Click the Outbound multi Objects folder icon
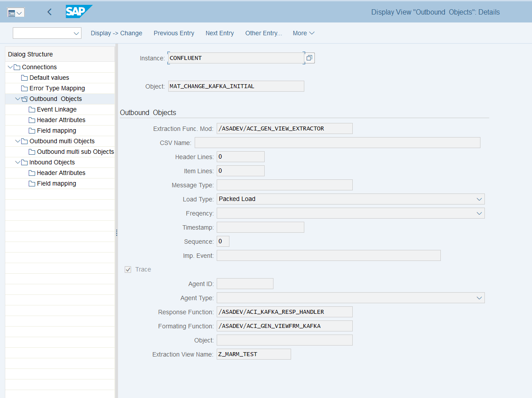This screenshot has height=398, width=532. (x=25, y=141)
